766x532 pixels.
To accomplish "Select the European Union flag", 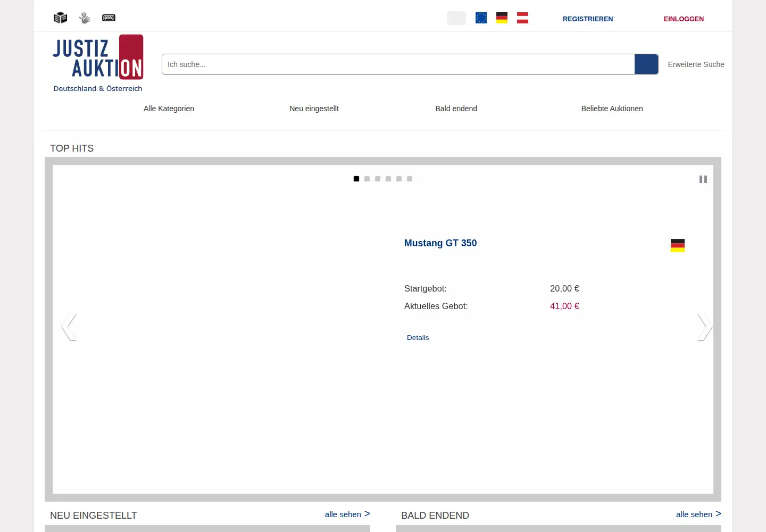I will 481,18.
